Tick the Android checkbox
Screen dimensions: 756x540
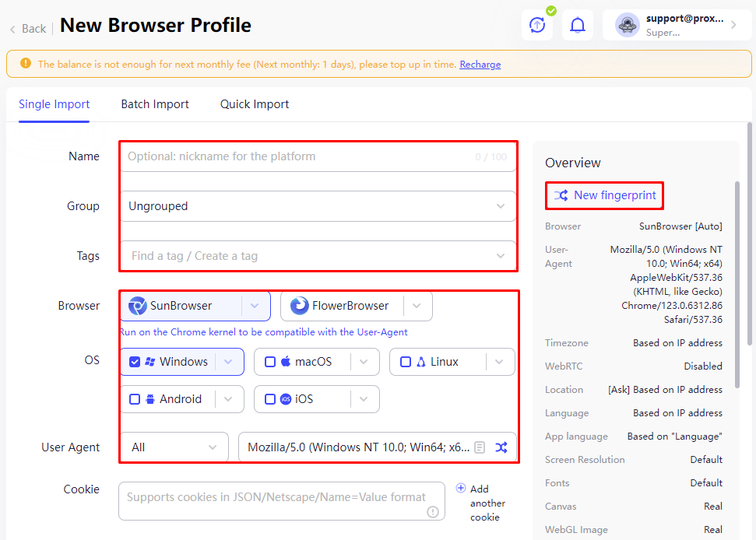[x=135, y=399]
